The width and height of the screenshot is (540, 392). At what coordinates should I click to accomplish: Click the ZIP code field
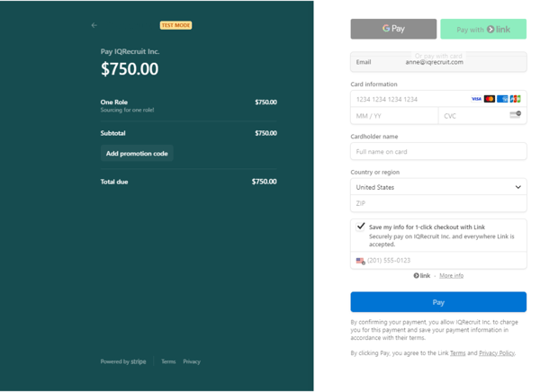click(x=438, y=203)
